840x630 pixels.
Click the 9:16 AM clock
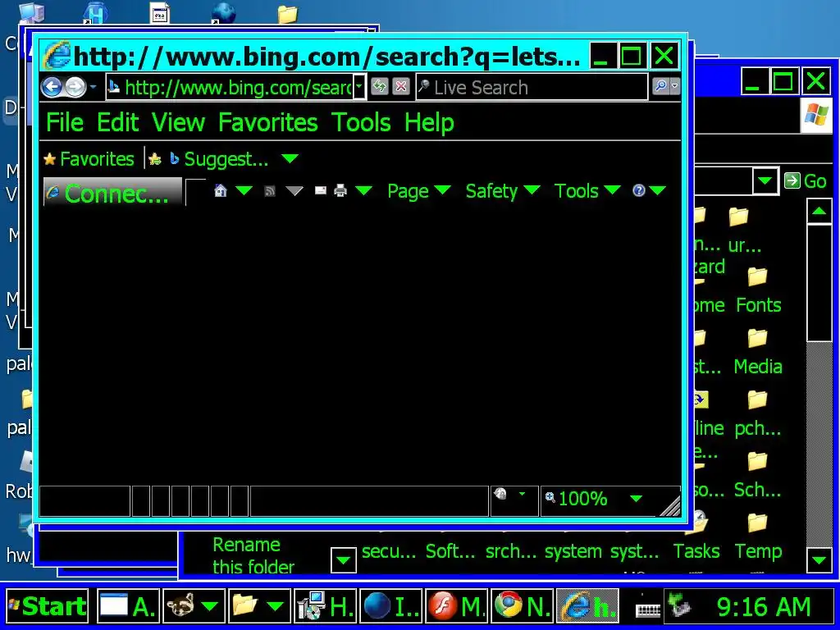(764, 607)
